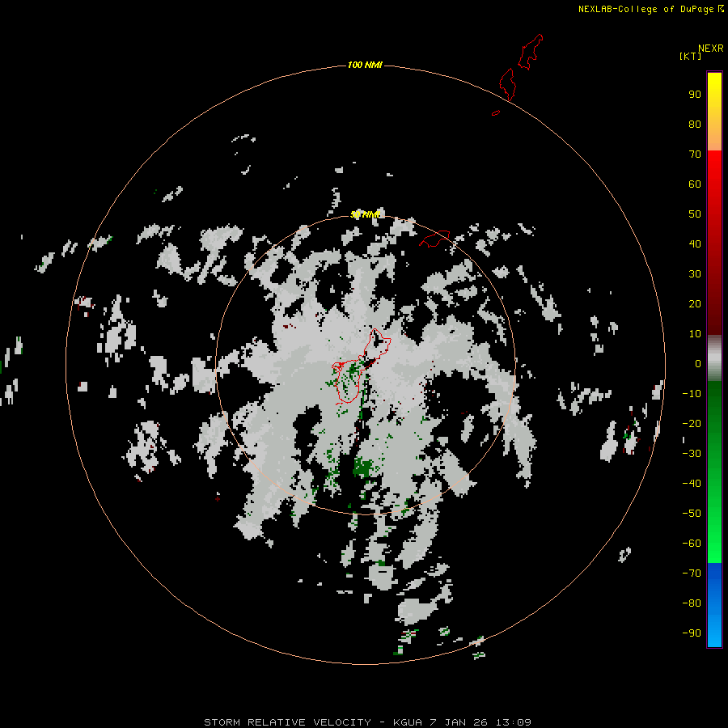
Task: Click the yellow segment of the color bar
Action: click(x=714, y=112)
